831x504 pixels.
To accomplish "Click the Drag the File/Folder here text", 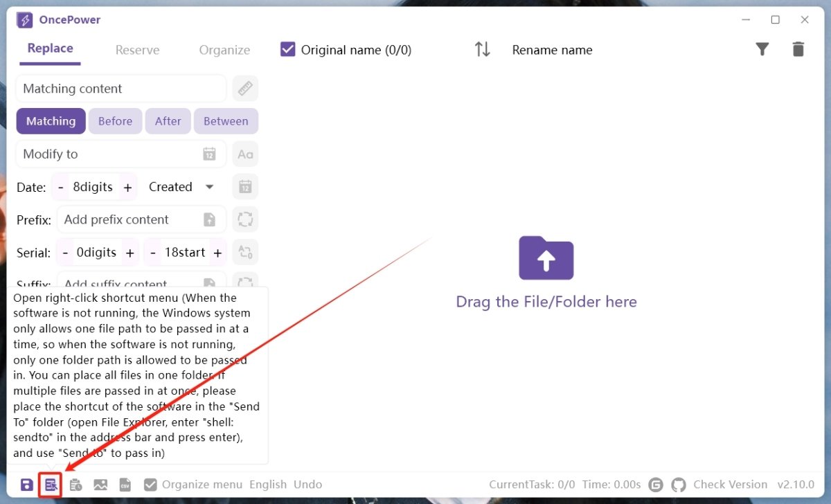I will (x=546, y=302).
